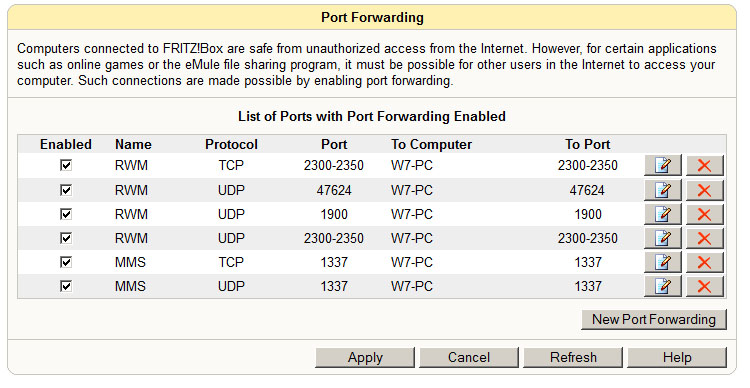
Task: Delete the RWM UDP 2300-2350 rule
Action: click(704, 238)
